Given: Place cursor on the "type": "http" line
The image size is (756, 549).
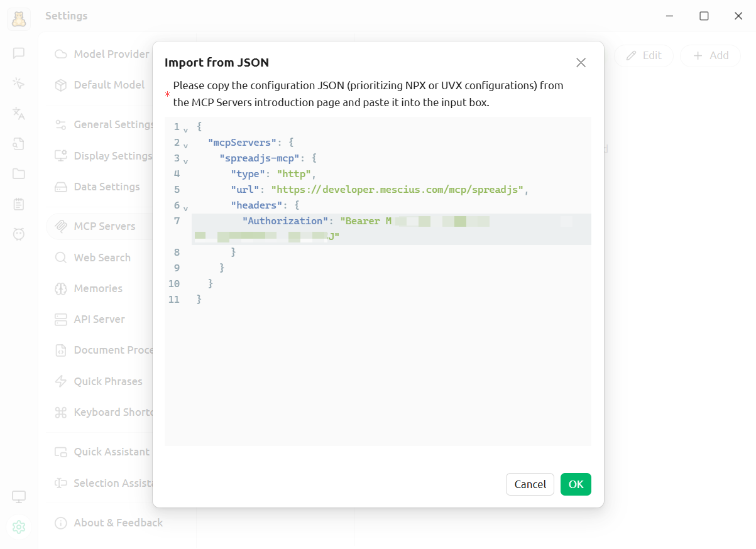Looking at the screenshot, I should [273, 174].
